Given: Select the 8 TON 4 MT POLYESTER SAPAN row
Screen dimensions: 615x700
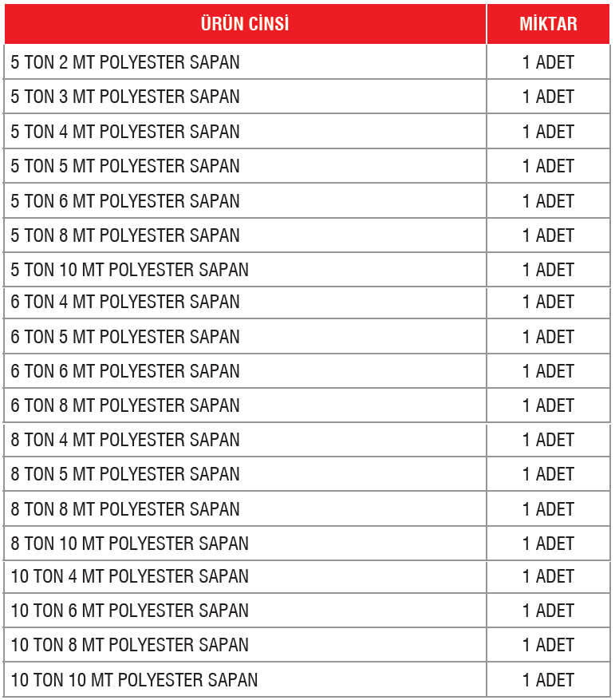Looking at the screenshot, I should (125, 440).
